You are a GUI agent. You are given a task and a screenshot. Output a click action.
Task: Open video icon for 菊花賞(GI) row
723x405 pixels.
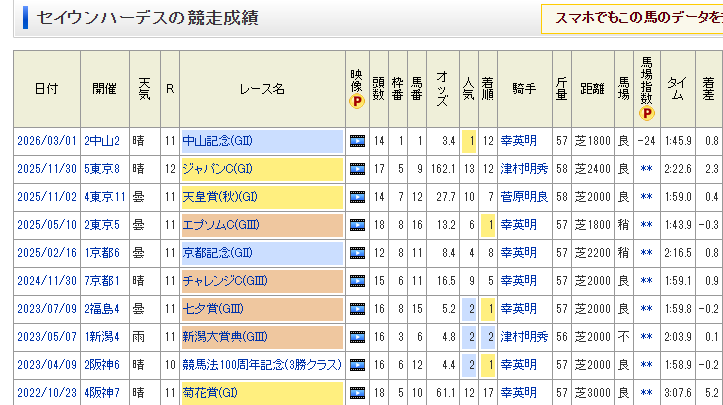click(x=357, y=394)
